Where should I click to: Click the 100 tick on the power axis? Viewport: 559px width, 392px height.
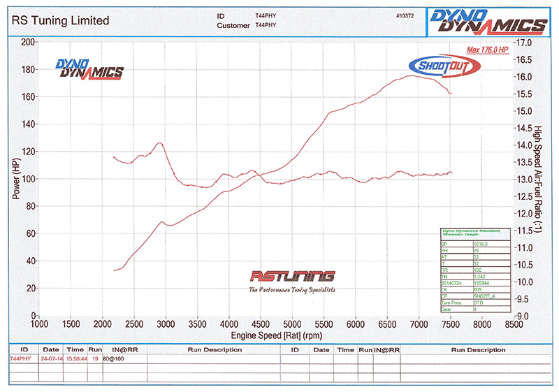(27, 179)
